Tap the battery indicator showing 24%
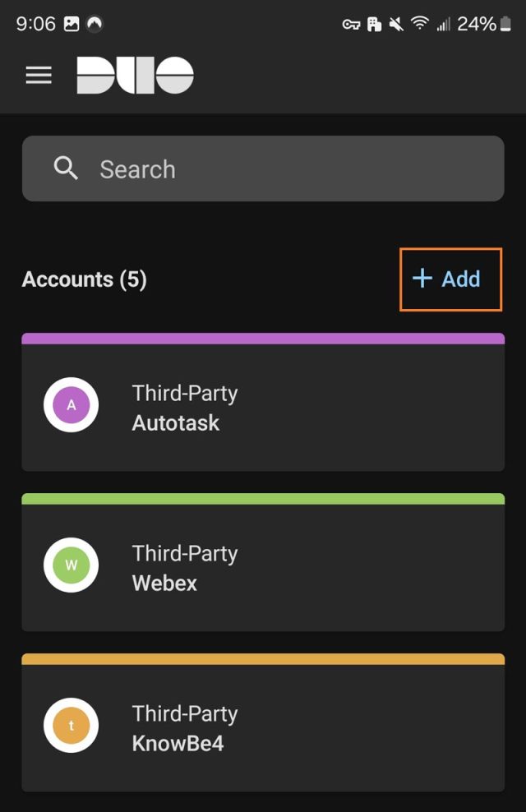 (x=487, y=24)
